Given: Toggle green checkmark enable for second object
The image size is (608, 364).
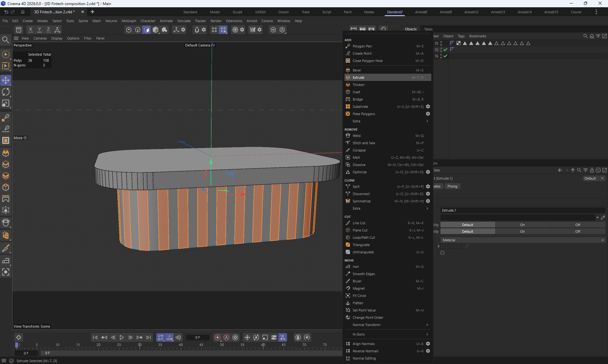Looking at the screenshot, I should point(445,50).
